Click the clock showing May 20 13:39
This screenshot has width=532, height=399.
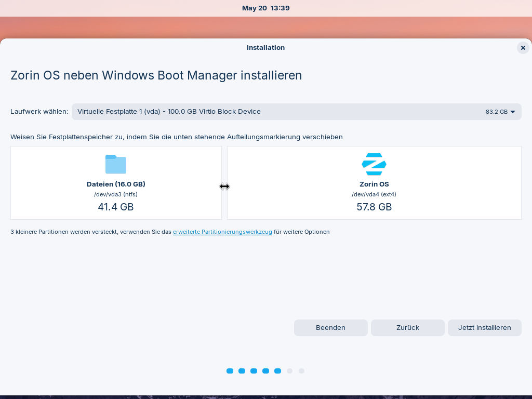pyautogui.click(x=265, y=8)
